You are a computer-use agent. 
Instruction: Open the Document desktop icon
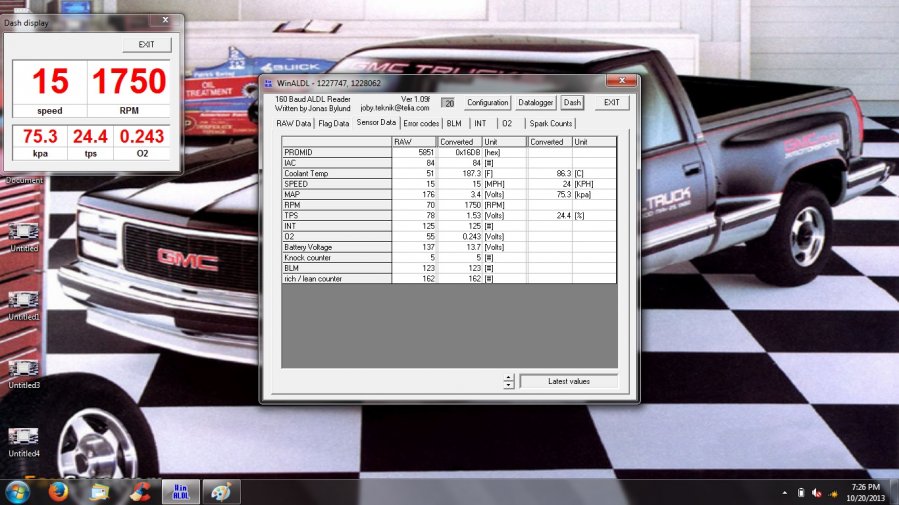click(24, 180)
